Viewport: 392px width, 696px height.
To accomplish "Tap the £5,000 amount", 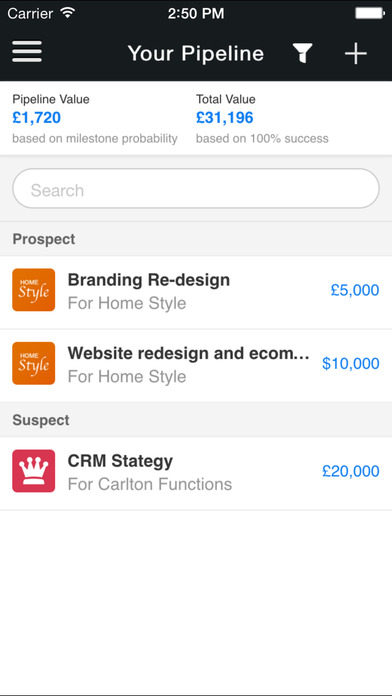I will click(x=355, y=290).
